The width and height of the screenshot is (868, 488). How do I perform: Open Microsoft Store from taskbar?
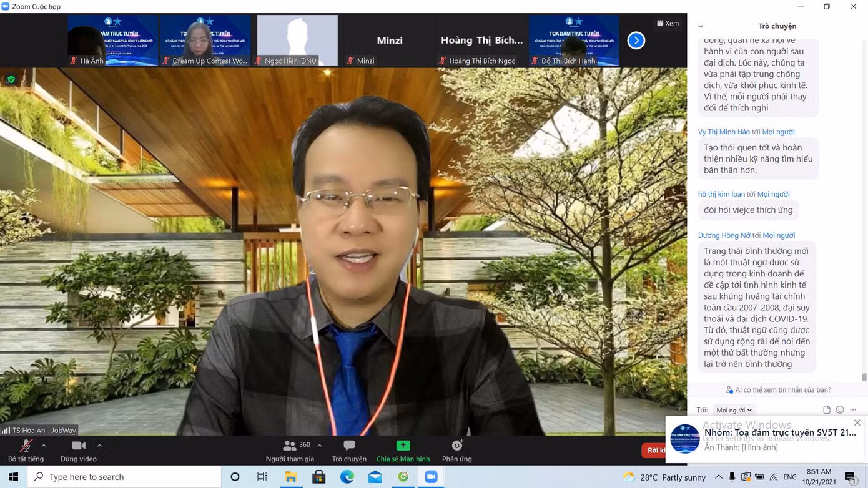pyautogui.click(x=318, y=477)
